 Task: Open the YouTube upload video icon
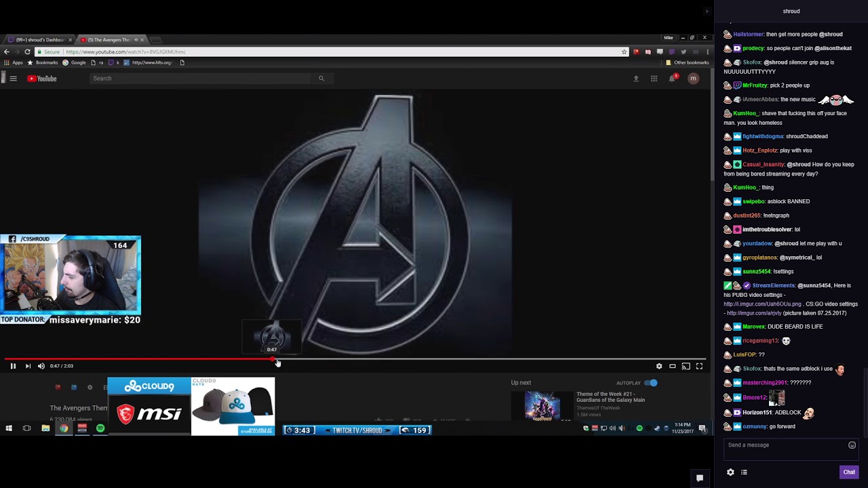[636, 79]
